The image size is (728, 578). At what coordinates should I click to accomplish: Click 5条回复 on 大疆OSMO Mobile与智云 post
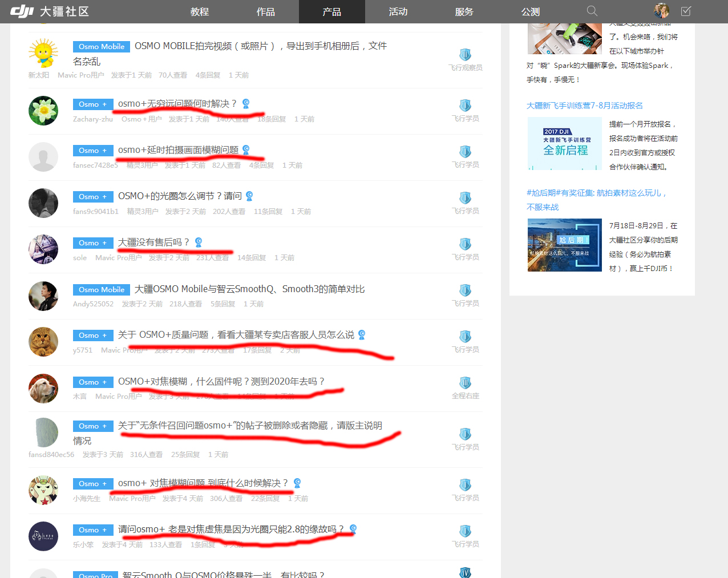point(223,304)
